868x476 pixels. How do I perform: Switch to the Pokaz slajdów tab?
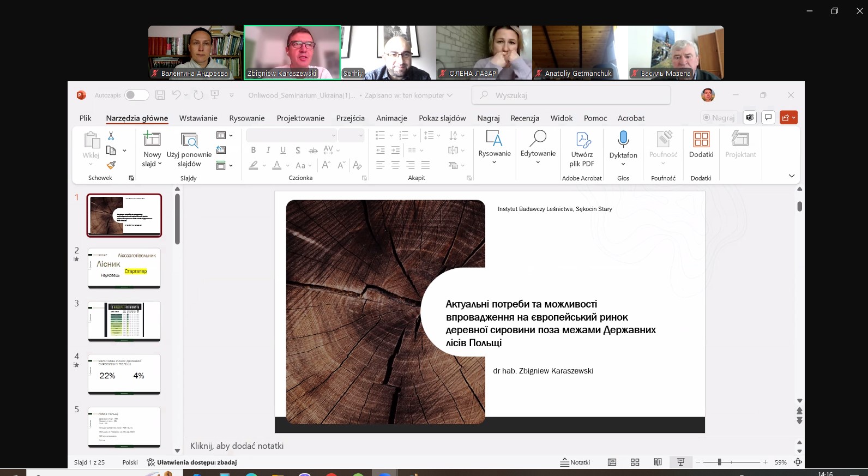click(442, 118)
